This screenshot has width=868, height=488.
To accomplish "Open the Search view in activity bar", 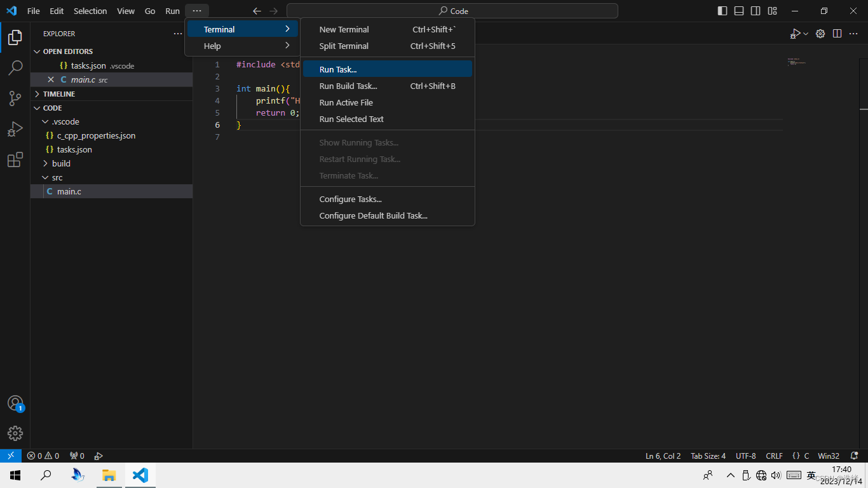I will coord(15,68).
